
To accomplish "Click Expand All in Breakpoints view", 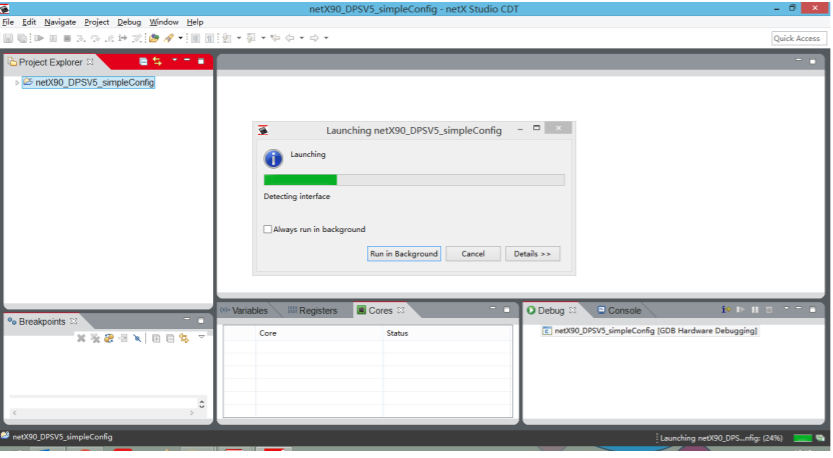I will pyautogui.click(x=156, y=338).
